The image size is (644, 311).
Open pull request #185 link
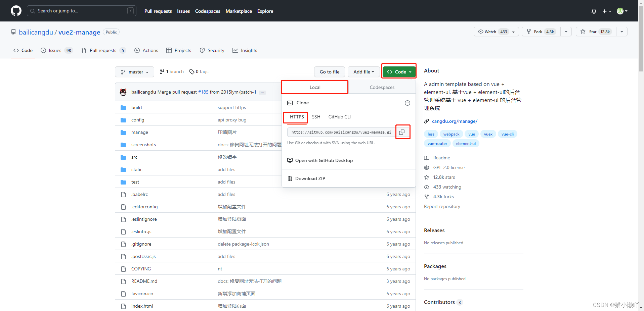(203, 92)
